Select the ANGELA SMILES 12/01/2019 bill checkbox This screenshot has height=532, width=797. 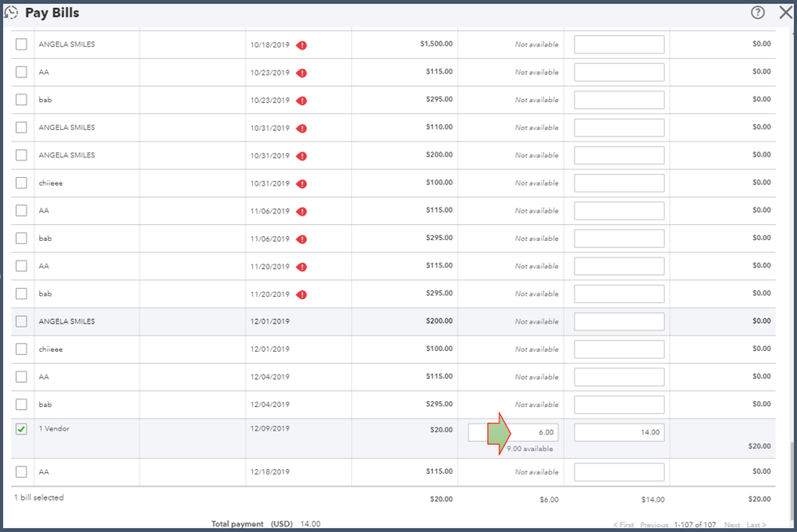pos(22,321)
